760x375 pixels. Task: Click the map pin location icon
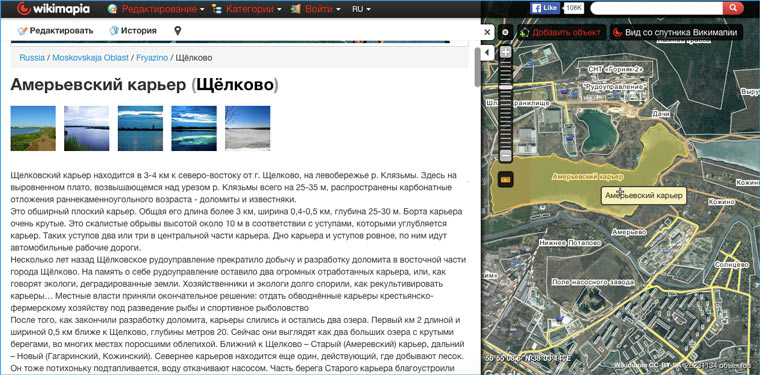(177, 31)
